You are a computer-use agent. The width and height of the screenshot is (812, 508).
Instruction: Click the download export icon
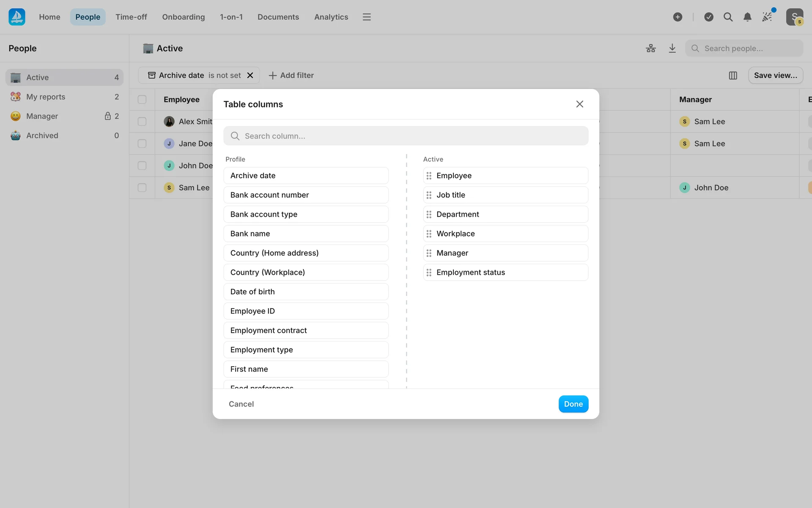tap(672, 48)
